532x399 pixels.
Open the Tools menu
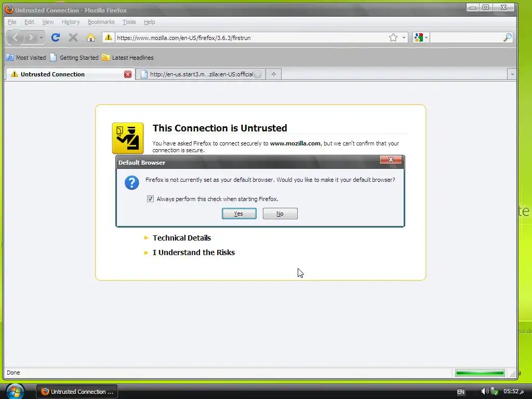(x=129, y=22)
